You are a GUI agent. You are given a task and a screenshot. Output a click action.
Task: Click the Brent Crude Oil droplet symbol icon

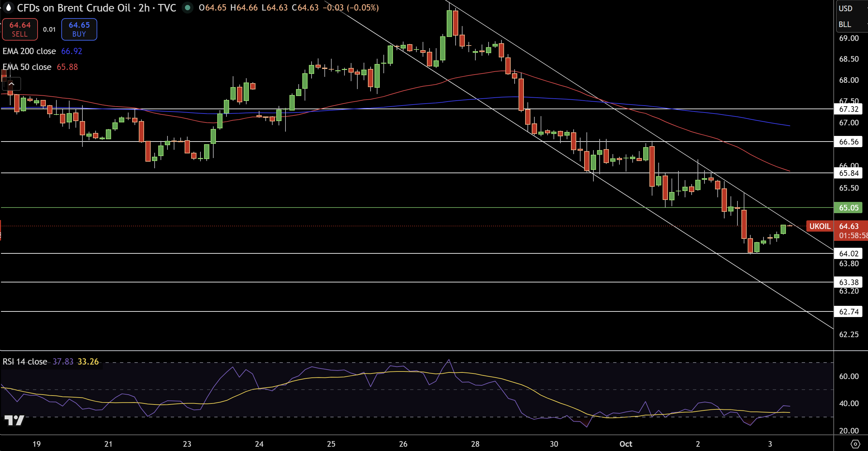(x=9, y=7)
